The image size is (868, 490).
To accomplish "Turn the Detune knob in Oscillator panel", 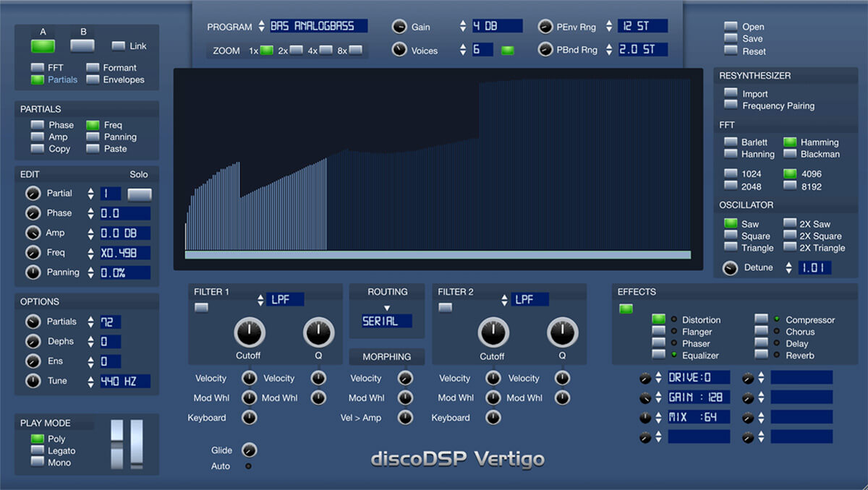I will [730, 267].
